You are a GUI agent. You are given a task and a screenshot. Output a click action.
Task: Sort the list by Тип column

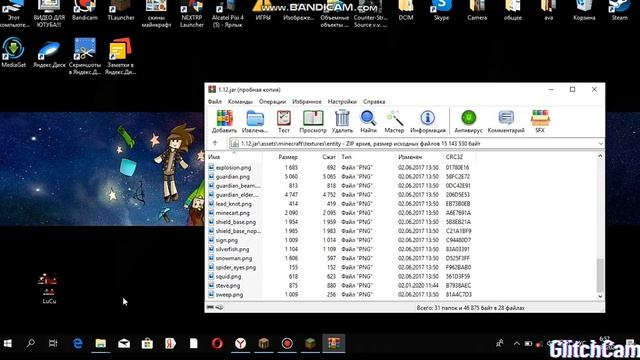tap(367, 157)
